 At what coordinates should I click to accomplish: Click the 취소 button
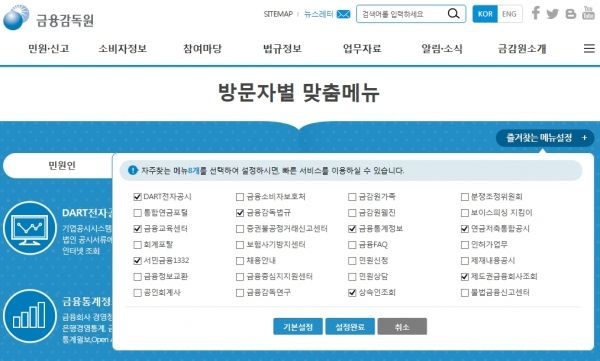click(x=402, y=327)
